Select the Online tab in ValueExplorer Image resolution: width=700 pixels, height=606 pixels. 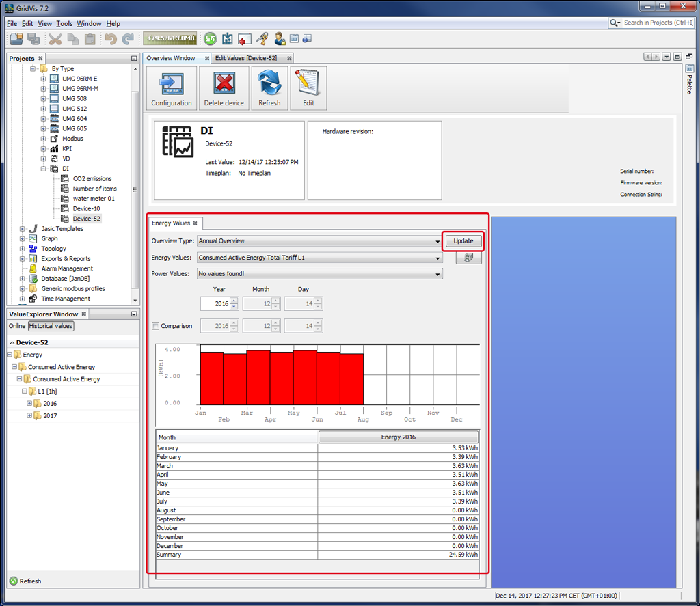[x=18, y=326]
